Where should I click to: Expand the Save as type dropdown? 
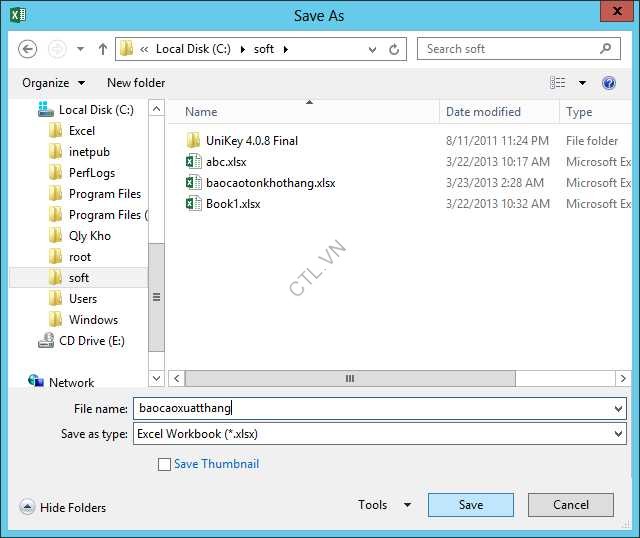618,435
